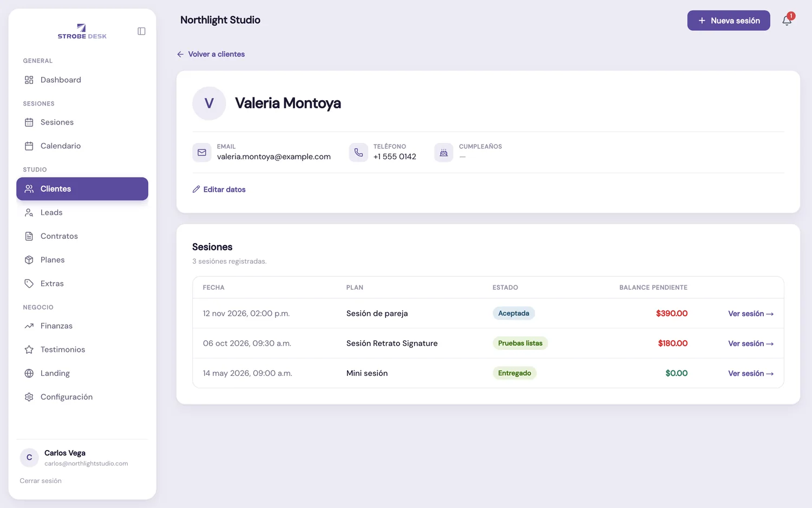This screenshot has width=812, height=508.
Task: Click the Landing globe icon
Action: coord(29,373)
